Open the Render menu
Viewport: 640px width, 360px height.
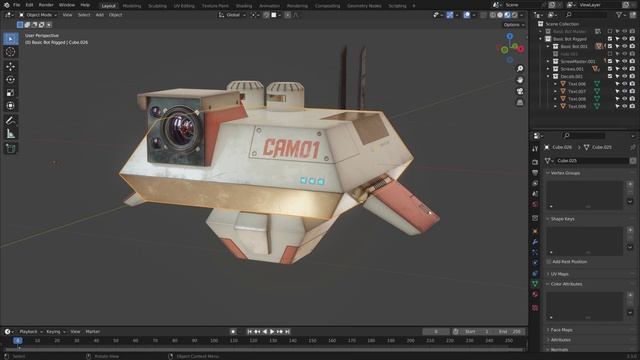coord(46,5)
